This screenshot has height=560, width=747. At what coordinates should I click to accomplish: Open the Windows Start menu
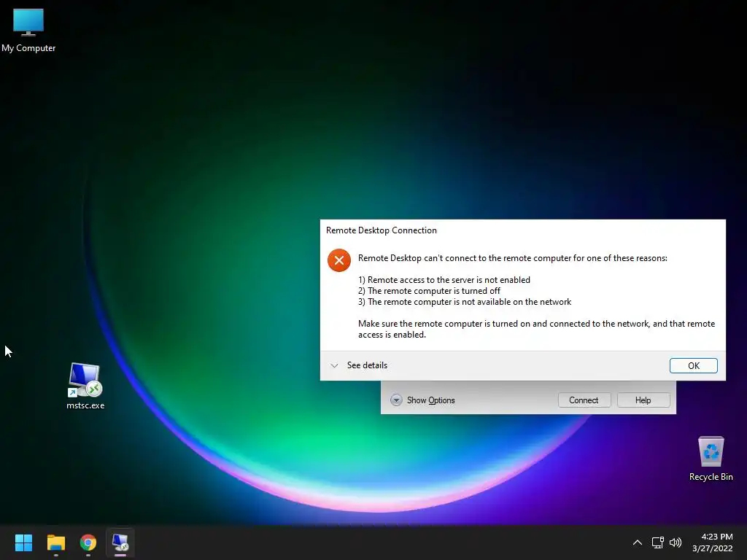coord(23,542)
